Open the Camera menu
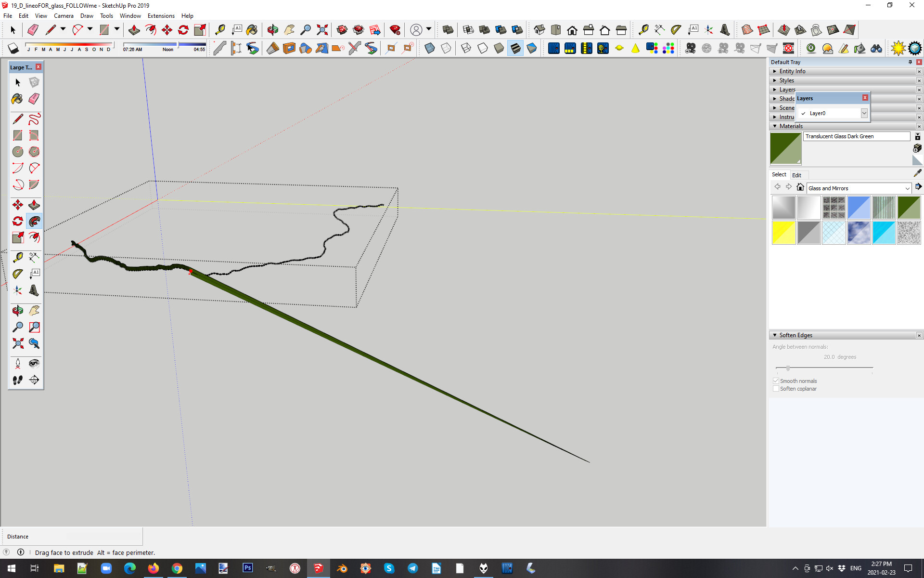Screen dimensions: 924x578 point(64,16)
